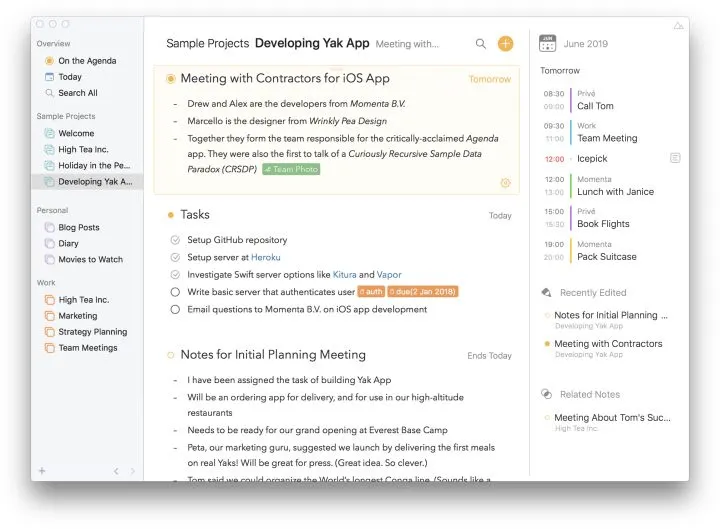Click Meeting with... breadcrumb
This screenshot has height=529, width=720.
click(407, 44)
